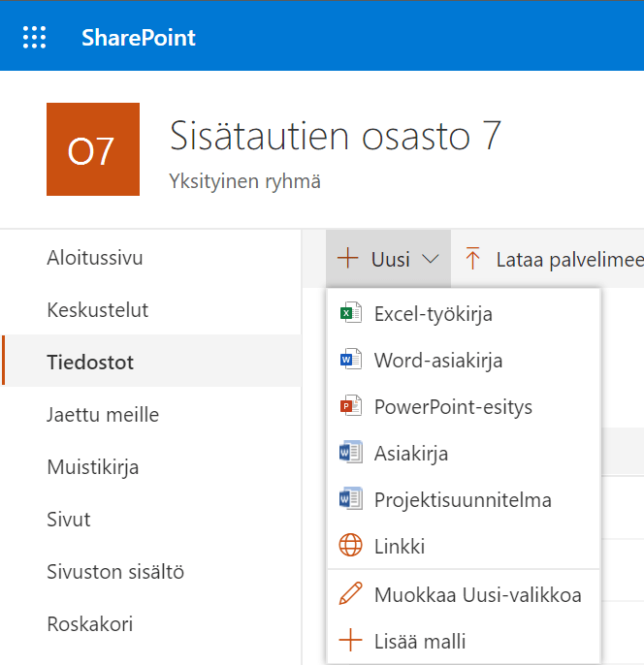
Task: Open Jaettu meille in the sidebar
Action: pyautogui.click(x=103, y=415)
